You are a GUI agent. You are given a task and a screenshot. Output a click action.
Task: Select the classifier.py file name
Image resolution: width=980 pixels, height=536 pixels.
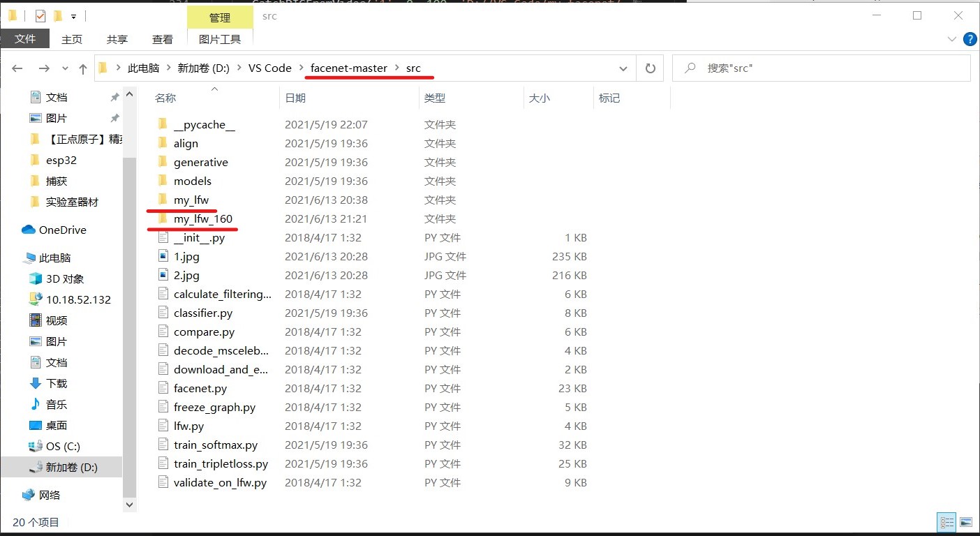click(x=203, y=313)
